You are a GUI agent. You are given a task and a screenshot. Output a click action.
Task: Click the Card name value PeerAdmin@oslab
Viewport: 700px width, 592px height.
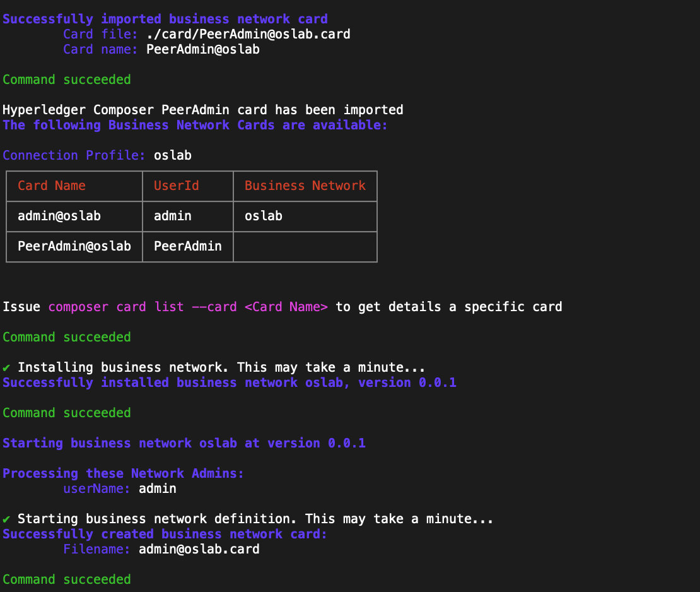click(x=203, y=50)
